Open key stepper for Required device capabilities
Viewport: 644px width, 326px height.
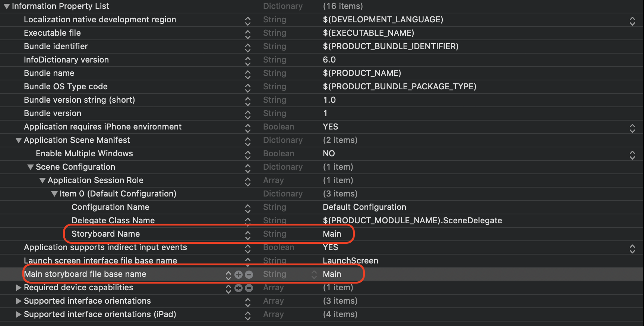228,288
